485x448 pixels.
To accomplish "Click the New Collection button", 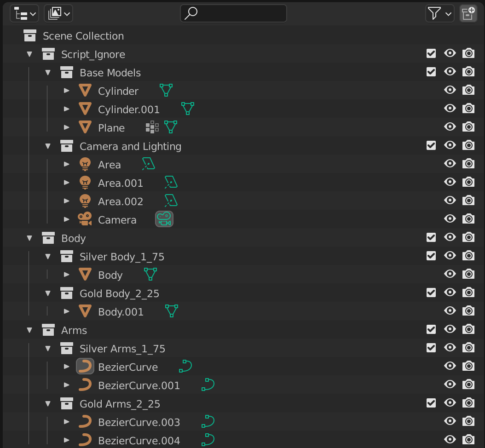I will (x=468, y=14).
